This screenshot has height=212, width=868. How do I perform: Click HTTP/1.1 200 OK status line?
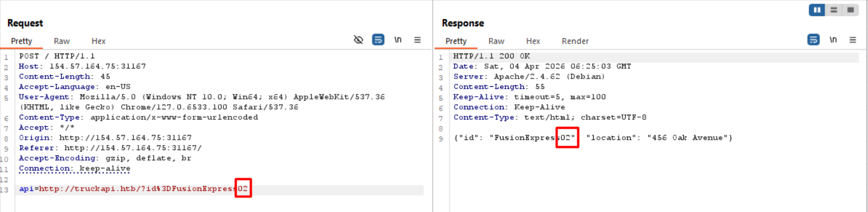(x=492, y=56)
